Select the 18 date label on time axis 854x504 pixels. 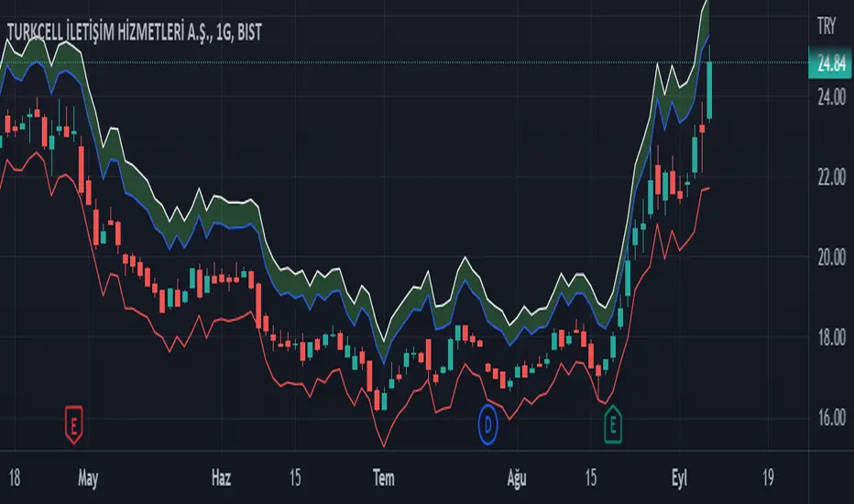click(14, 477)
